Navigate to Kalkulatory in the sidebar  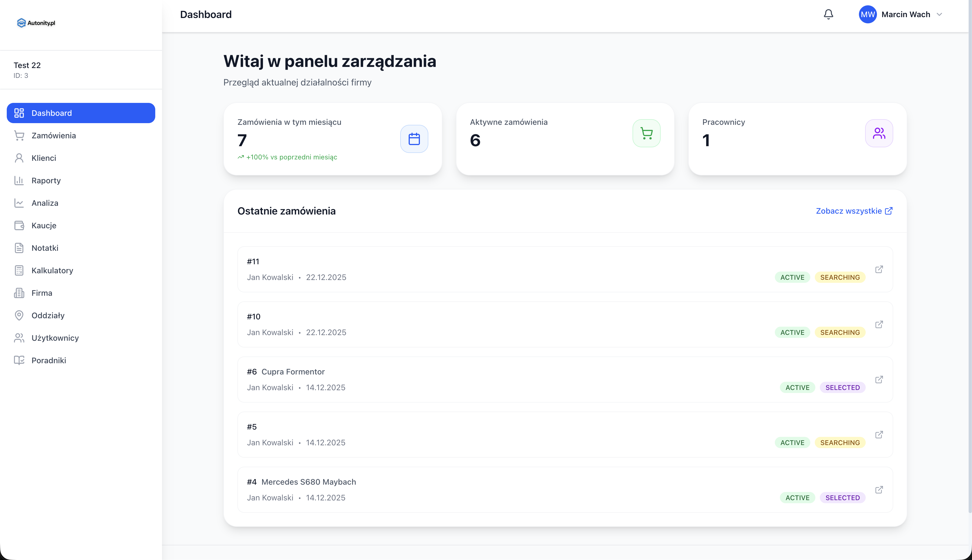click(52, 270)
